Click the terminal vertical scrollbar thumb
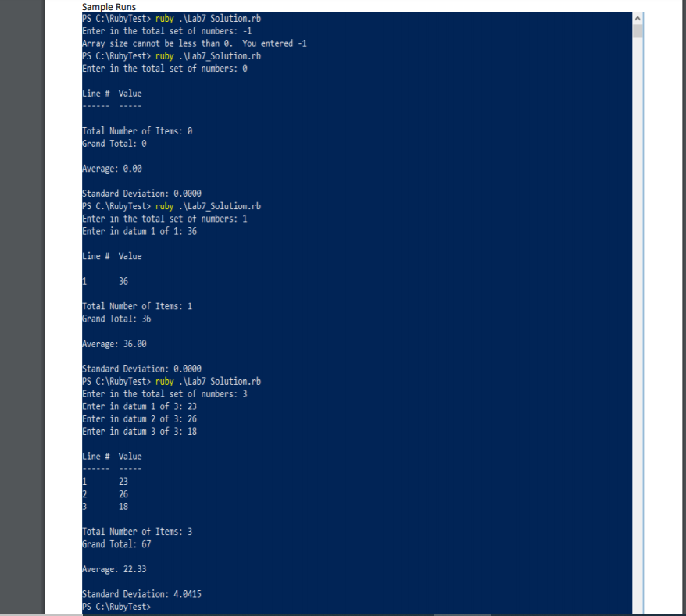Screen dimensions: 686x616 (638, 31)
